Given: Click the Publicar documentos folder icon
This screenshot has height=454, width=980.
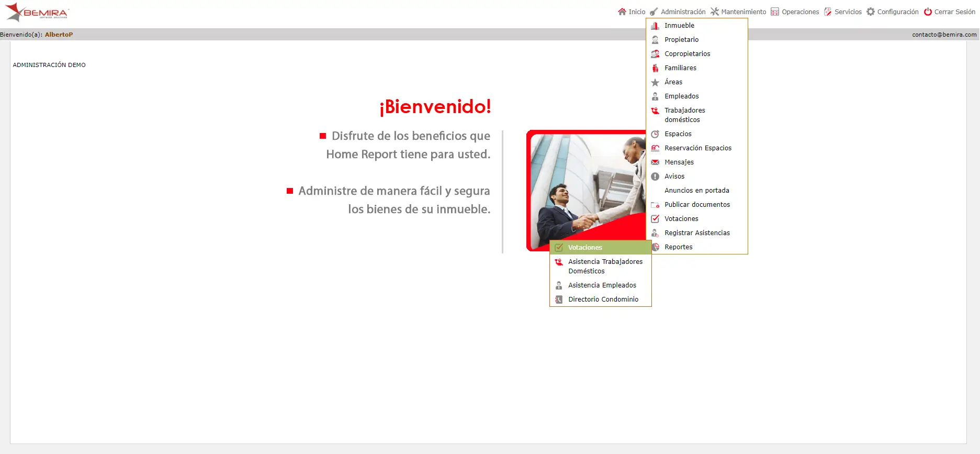Looking at the screenshot, I should (x=655, y=205).
